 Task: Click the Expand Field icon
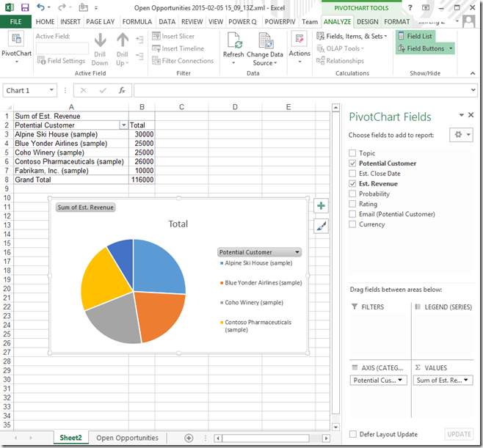point(139,40)
